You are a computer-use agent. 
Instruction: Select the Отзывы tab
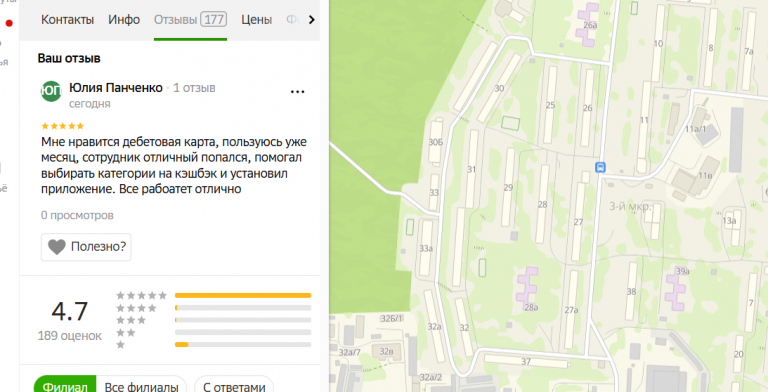coord(190,20)
